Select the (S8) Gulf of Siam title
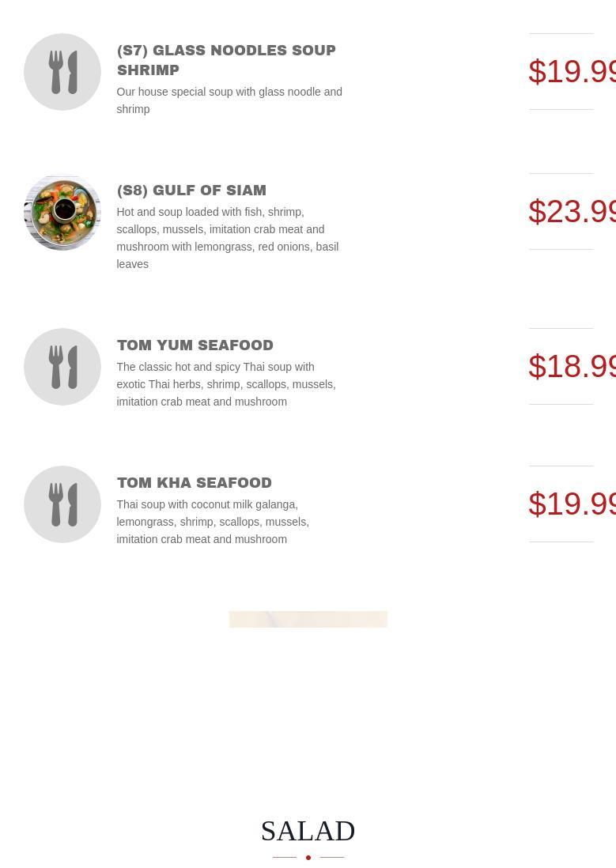Viewport: 616px width, 868px height. point(191,191)
